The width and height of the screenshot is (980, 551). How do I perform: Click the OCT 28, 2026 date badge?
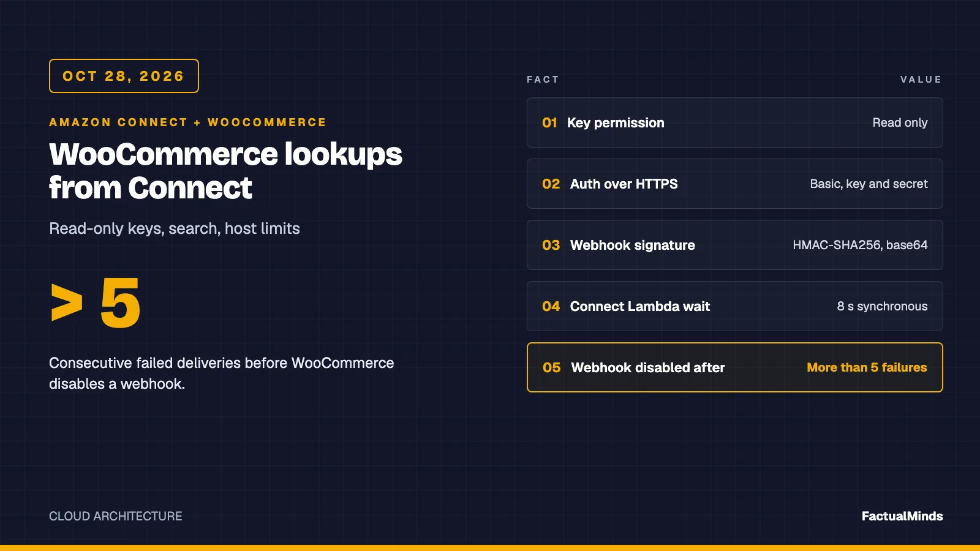point(124,76)
